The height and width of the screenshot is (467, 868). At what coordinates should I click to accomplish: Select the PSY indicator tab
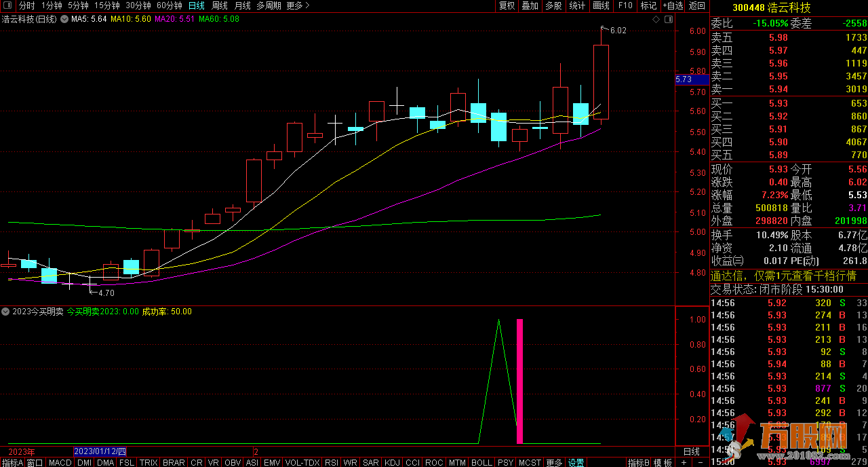click(505, 462)
